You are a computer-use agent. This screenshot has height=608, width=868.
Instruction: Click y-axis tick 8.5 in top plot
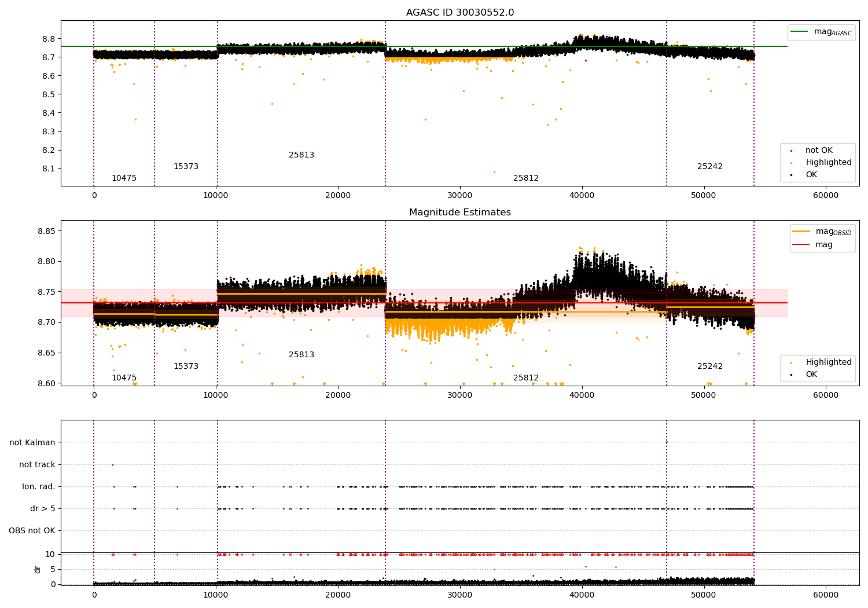49,94
